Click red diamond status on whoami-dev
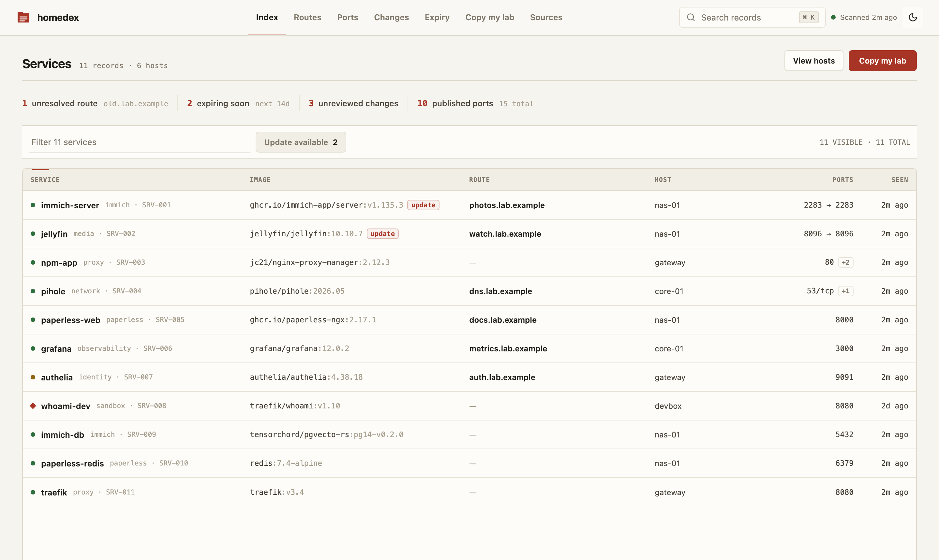Image resolution: width=939 pixels, height=560 pixels. [33, 406]
